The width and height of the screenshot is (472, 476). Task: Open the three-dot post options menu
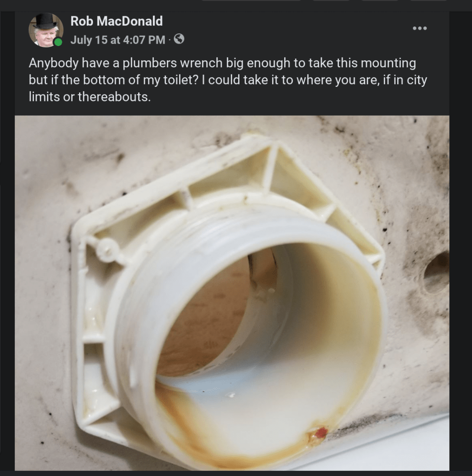click(419, 28)
